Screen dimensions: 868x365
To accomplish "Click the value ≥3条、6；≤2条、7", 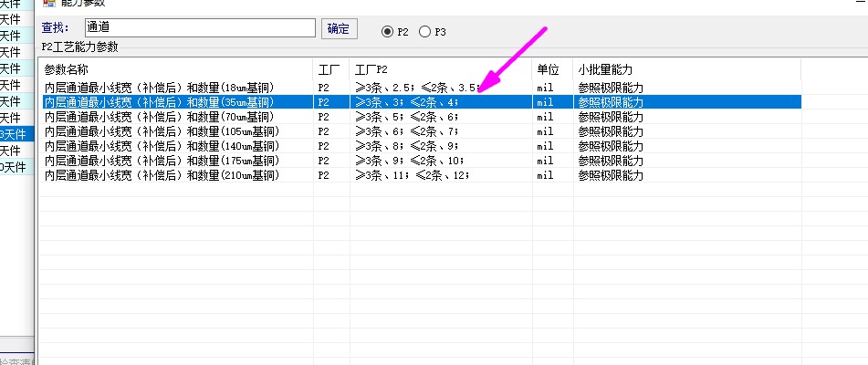I will [x=407, y=131].
